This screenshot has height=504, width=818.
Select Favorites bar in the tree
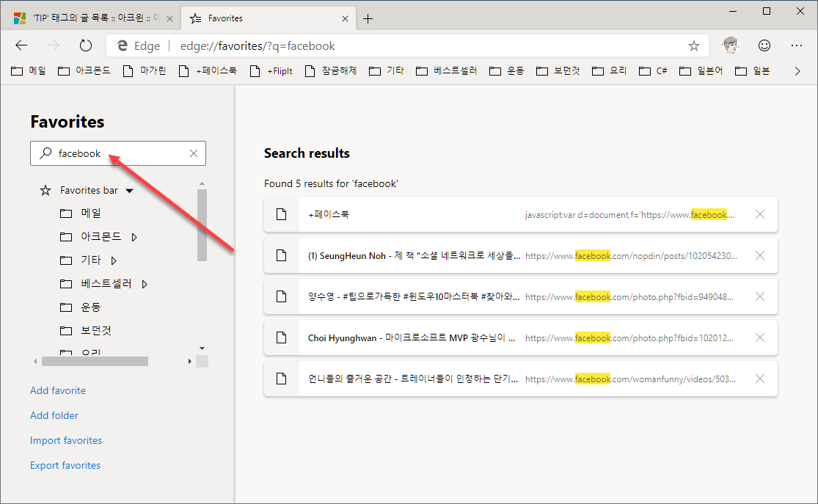click(89, 191)
